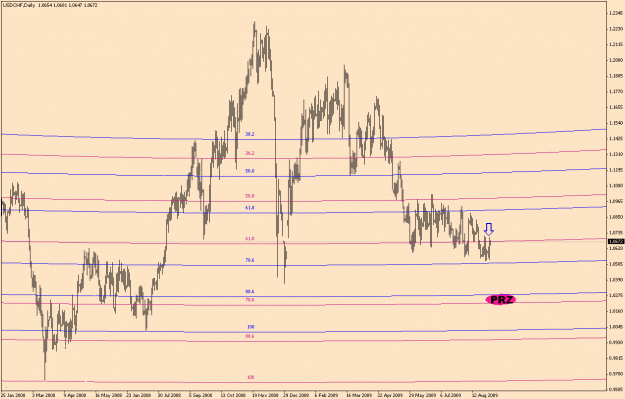Select the blue down arrow chart object
Viewport: 625px width, 399px height.
coord(489,229)
